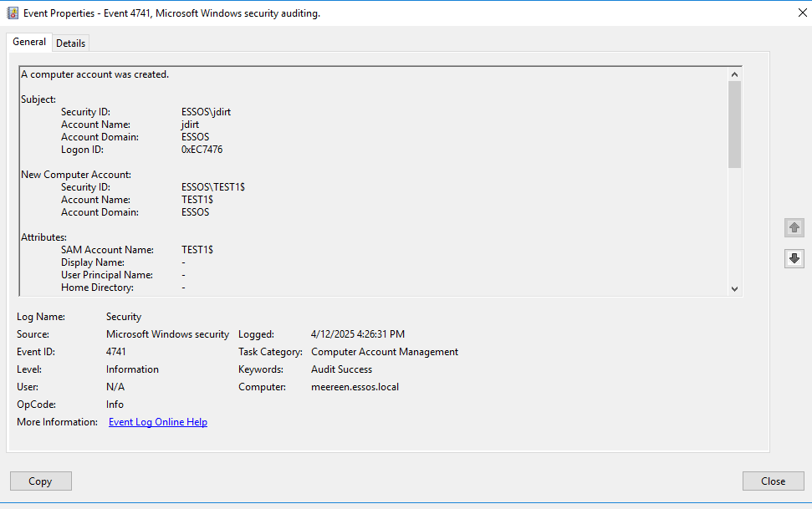Viewport: 812px width, 509px height.
Task: Click the description scrollbar's down arrow
Action: (x=734, y=288)
